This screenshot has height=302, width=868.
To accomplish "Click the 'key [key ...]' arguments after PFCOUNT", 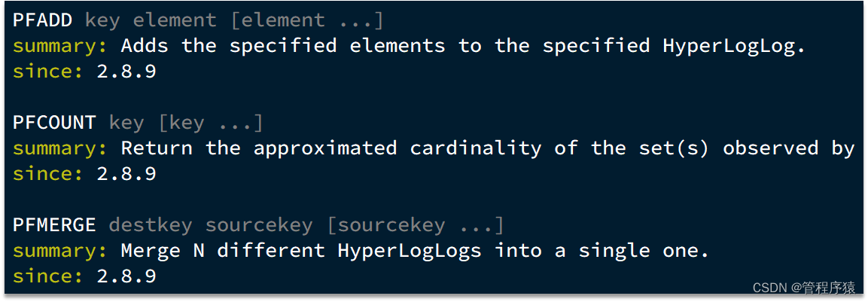I will (186, 123).
